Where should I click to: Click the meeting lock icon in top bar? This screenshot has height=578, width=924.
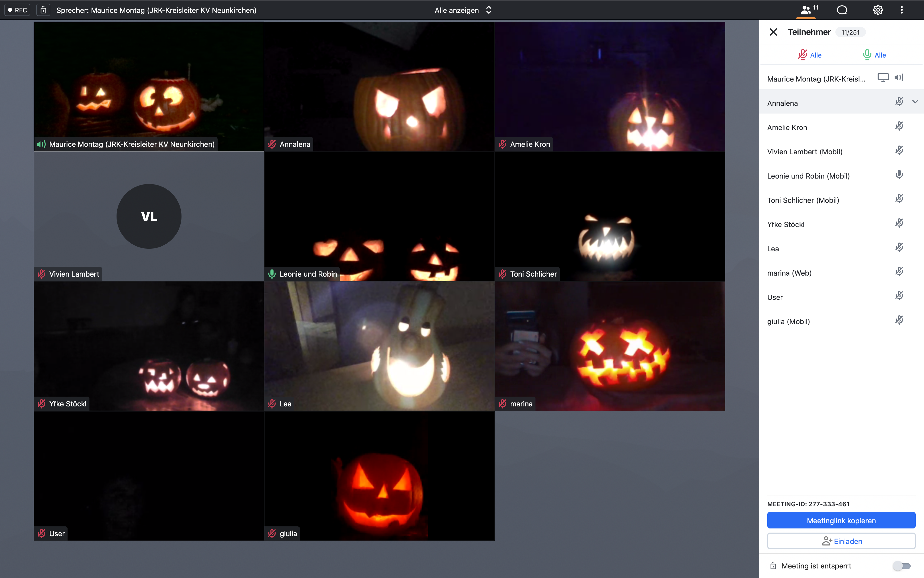click(x=43, y=10)
